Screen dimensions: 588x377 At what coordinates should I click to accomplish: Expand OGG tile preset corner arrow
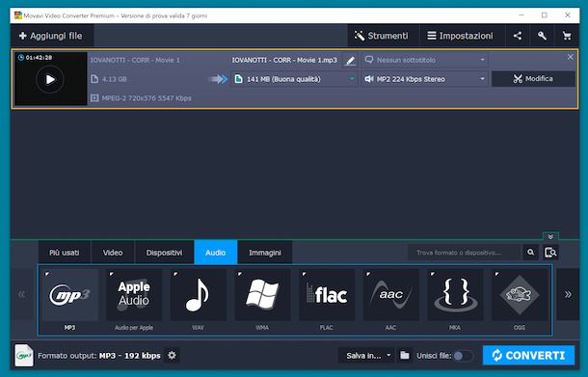tap(496, 274)
